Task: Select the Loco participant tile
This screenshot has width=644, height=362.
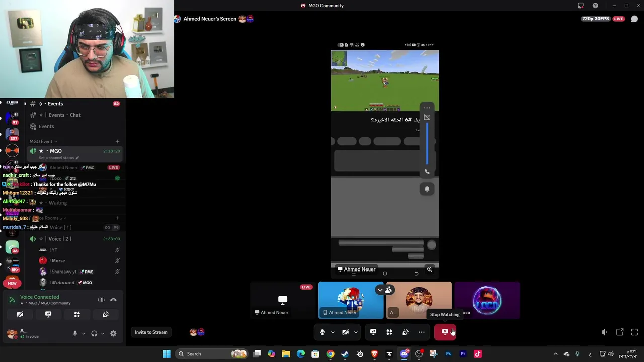Action: click(x=487, y=300)
